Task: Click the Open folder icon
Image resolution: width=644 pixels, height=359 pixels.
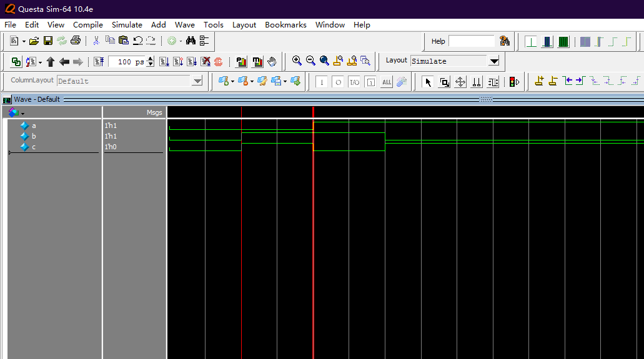Action: coord(34,41)
